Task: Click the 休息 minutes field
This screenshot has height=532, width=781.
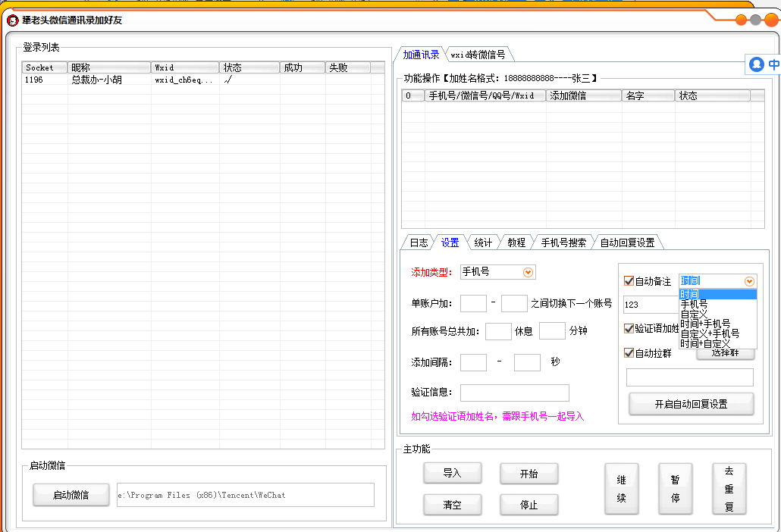Action: click(x=552, y=331)
